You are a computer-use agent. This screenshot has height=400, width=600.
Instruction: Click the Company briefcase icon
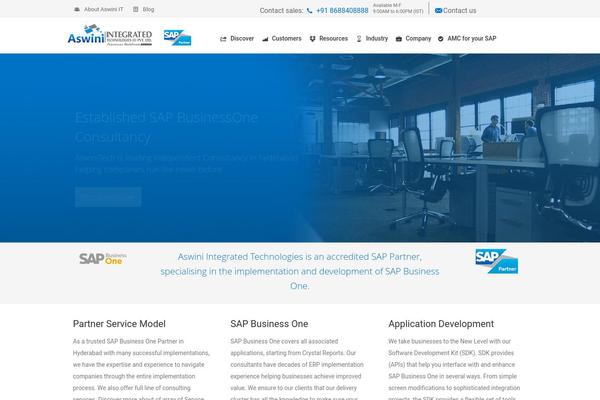pyautogui.click(x=399, y=39)
